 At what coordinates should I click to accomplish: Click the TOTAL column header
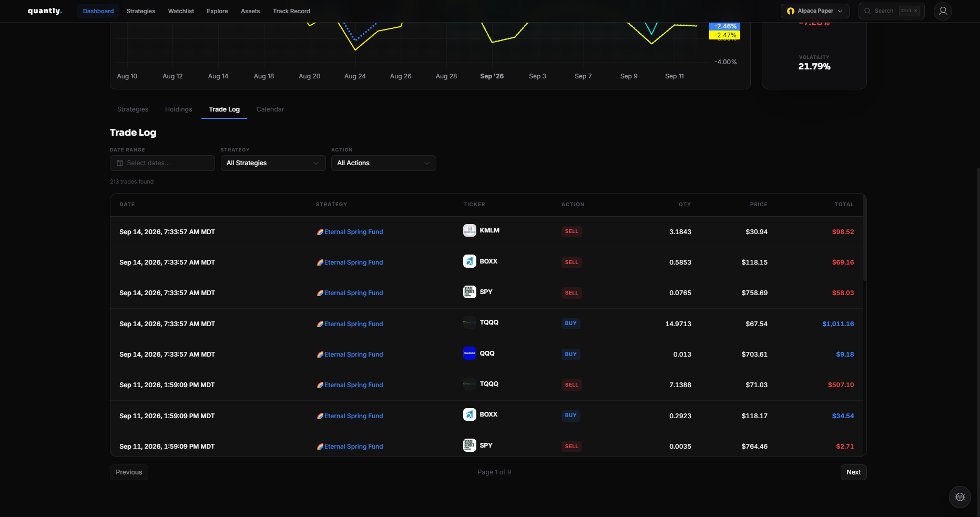pyautogui.click(x=844, y=205)
